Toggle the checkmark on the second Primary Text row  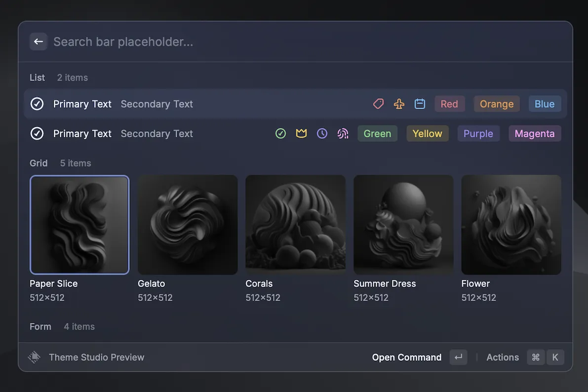[x=37, y=133]
